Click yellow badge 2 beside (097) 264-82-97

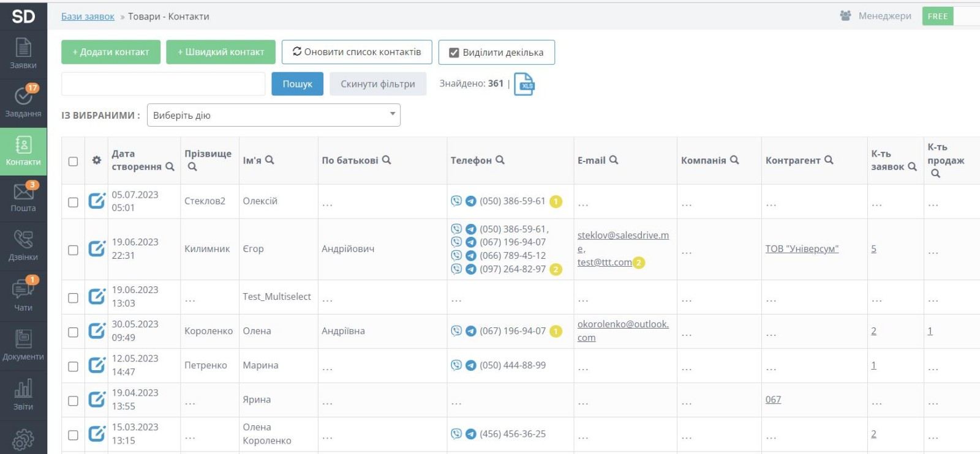(x=556, y=269)
